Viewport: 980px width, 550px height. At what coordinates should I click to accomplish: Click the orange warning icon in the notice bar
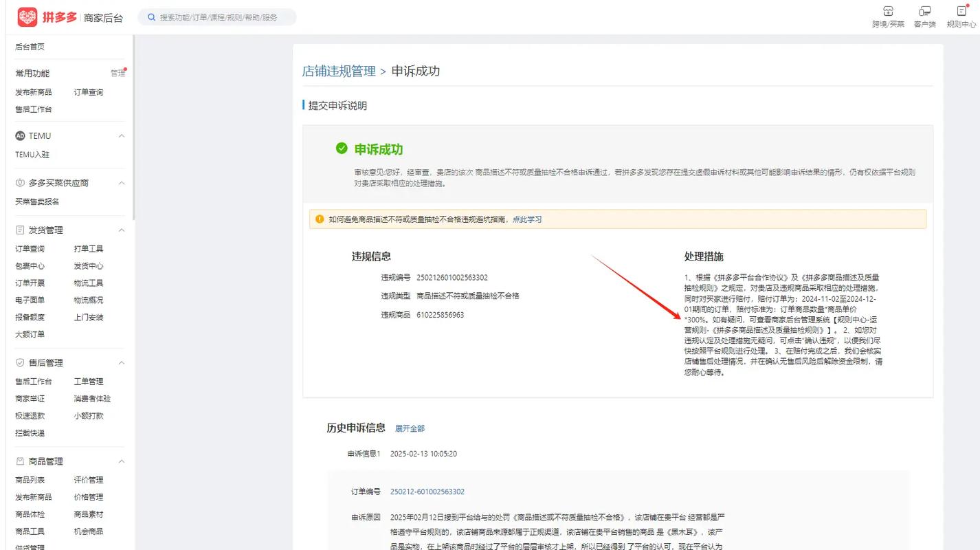point(320,219)
